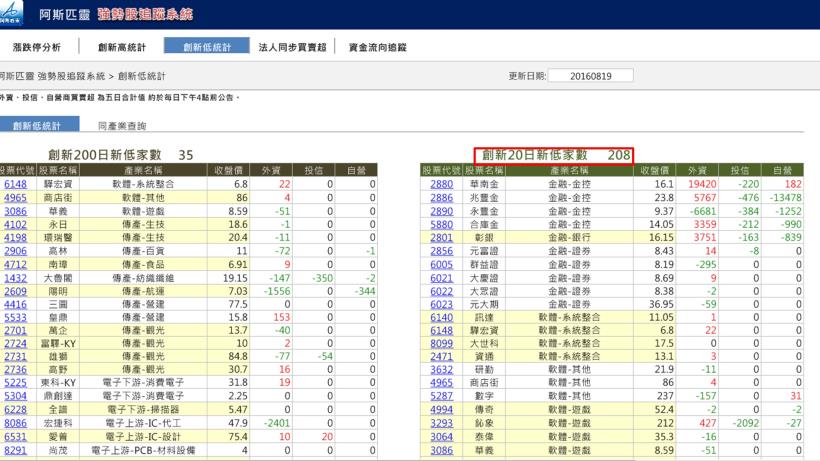Open stock code 4416 link
The width and height of the screenshot is (820, 461).
15,304
